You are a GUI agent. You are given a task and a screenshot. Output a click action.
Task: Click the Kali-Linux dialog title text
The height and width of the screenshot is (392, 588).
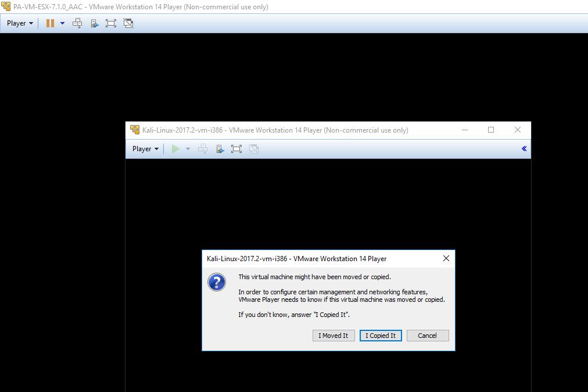[x=297, y=259]
